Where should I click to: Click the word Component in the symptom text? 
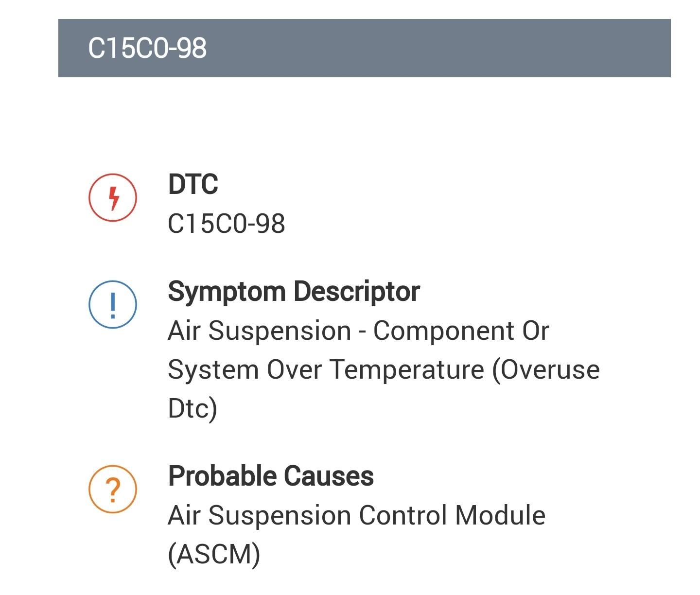click(444, 332)
